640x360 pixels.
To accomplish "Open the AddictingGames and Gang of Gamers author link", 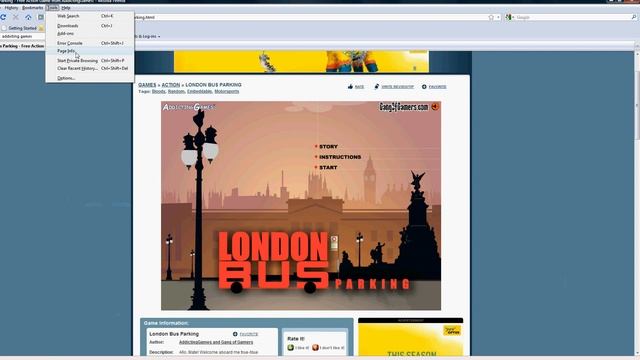I will tap(216, 342).
